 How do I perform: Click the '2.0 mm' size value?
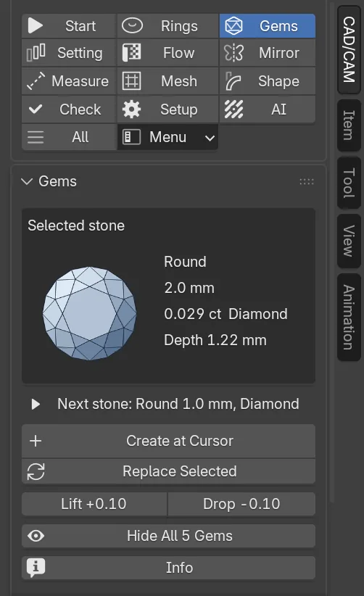pos(189,288)
